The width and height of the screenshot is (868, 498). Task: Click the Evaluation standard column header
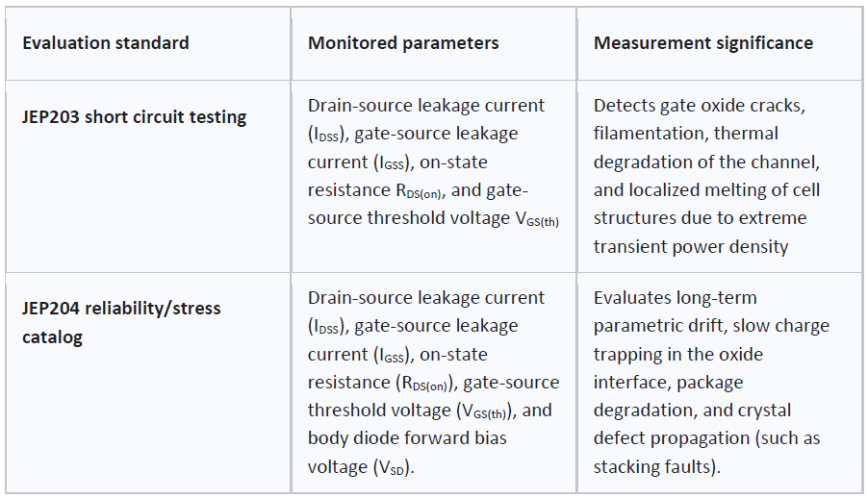tap(106, 43)
